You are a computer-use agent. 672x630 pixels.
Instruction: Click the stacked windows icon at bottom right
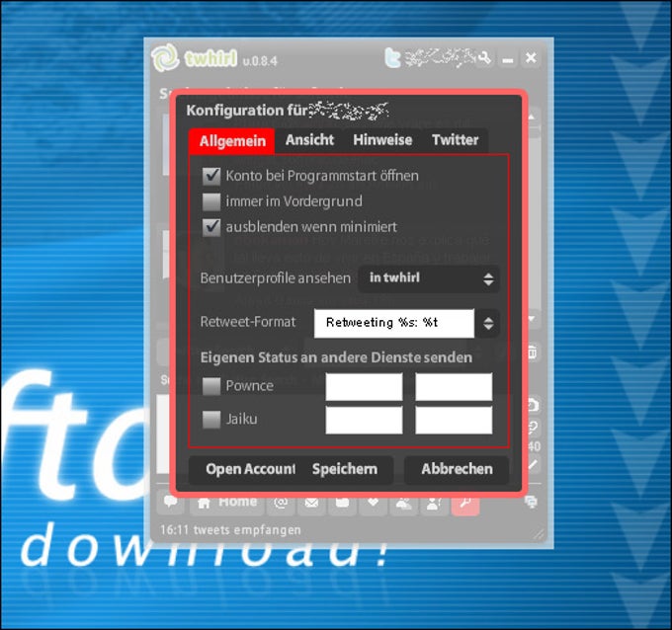531,502
